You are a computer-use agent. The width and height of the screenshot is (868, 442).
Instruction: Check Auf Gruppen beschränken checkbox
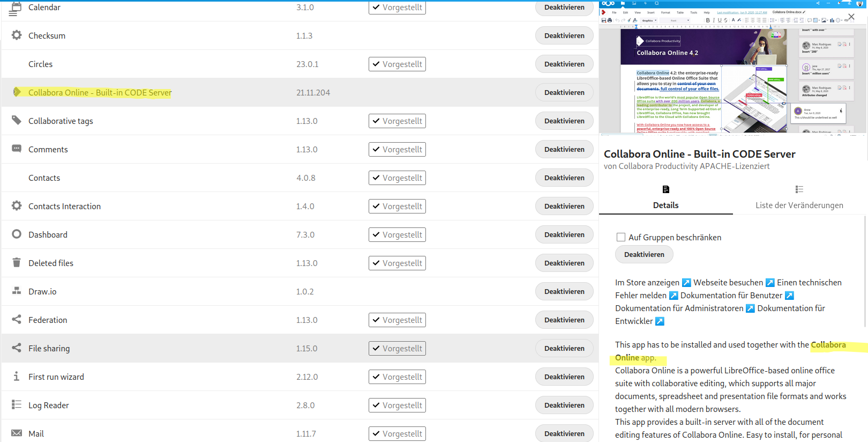[621, 237]
